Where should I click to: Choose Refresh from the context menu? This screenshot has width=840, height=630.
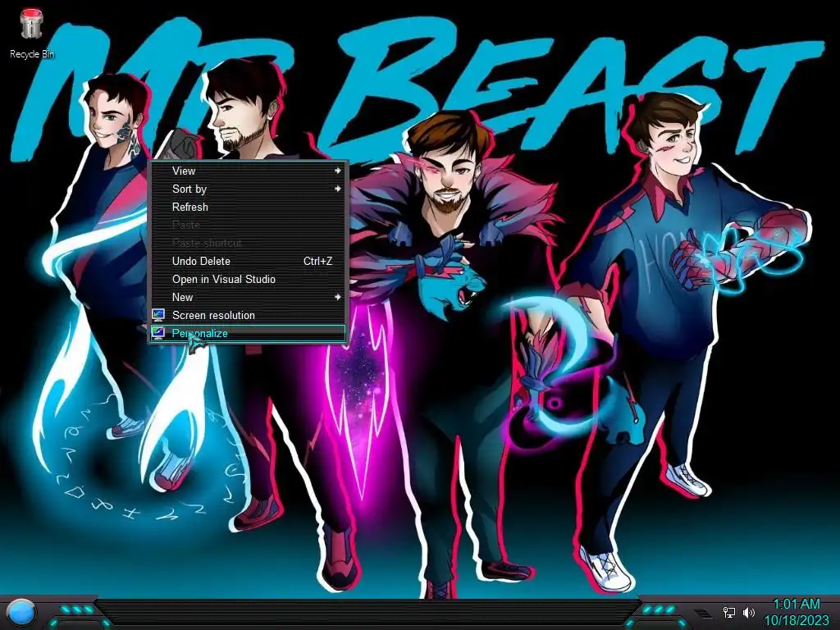(248, 207)
